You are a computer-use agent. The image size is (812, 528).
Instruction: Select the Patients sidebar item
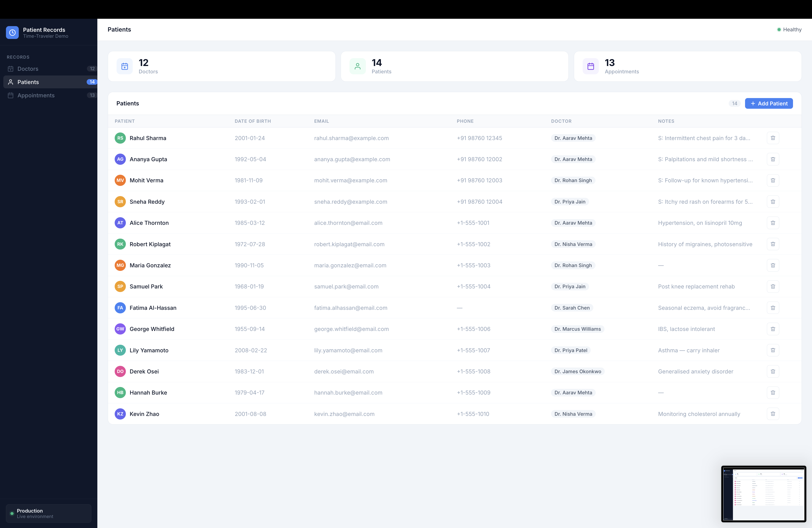point(28,82)
